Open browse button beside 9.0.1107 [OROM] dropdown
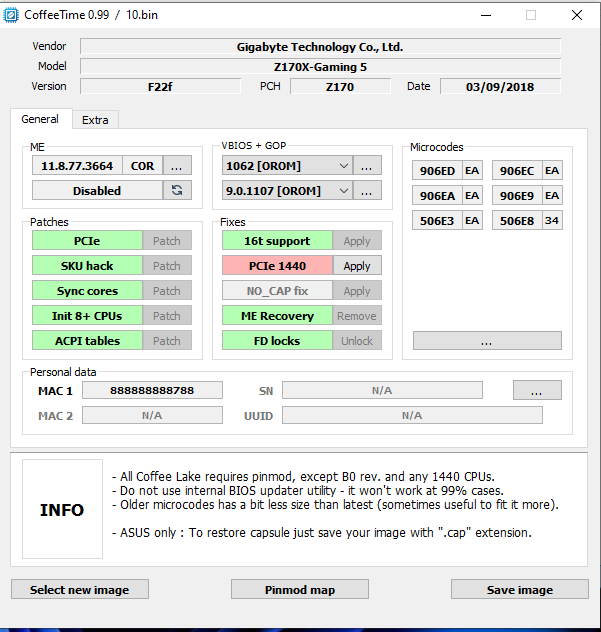This screenshot has width=601, height=632. 367,190
